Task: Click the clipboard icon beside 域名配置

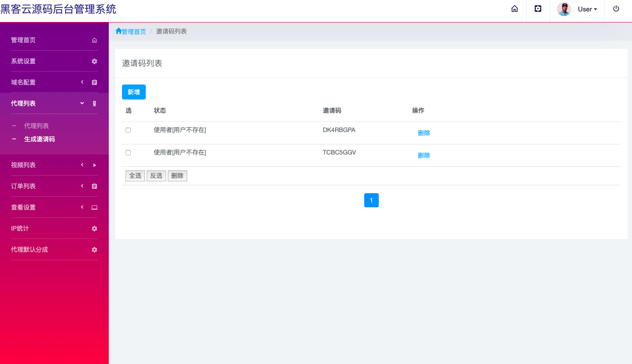Action: point(94,82)
